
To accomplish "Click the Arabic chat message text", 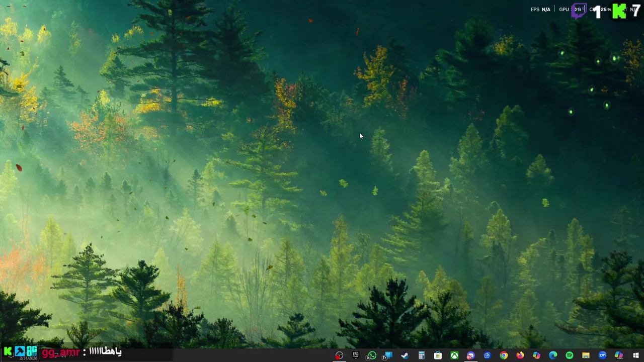I will click(105, 351).
